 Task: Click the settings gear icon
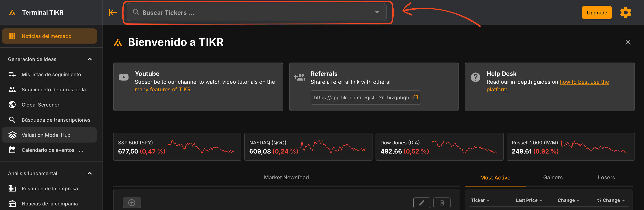click(x=626, y=13)
